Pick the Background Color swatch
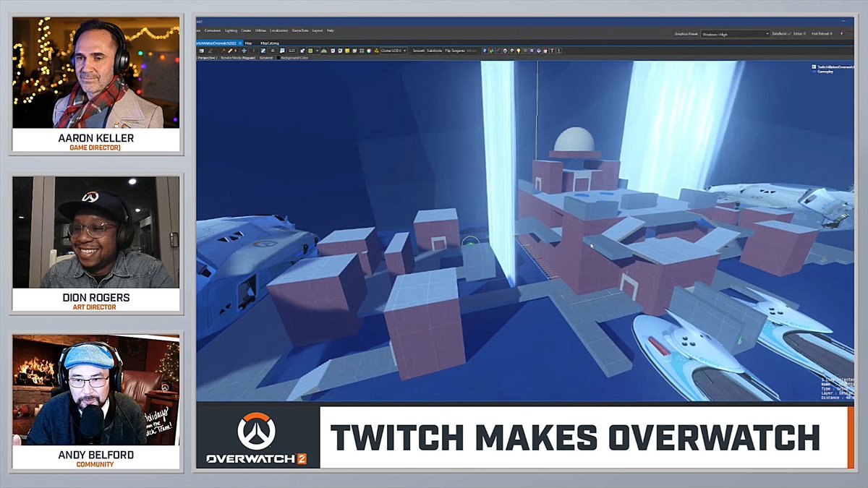 pyautogui.click(x=278, y=58)
